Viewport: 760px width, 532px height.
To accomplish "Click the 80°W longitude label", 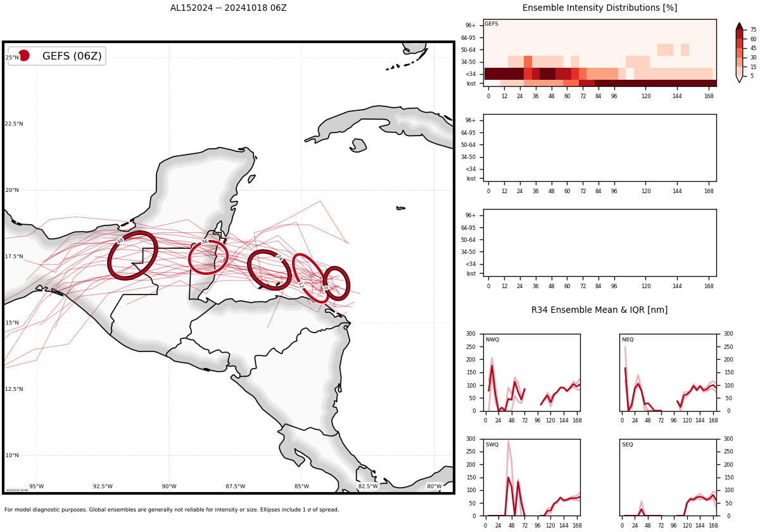I will pyautogui.click(x=434, y=486).
